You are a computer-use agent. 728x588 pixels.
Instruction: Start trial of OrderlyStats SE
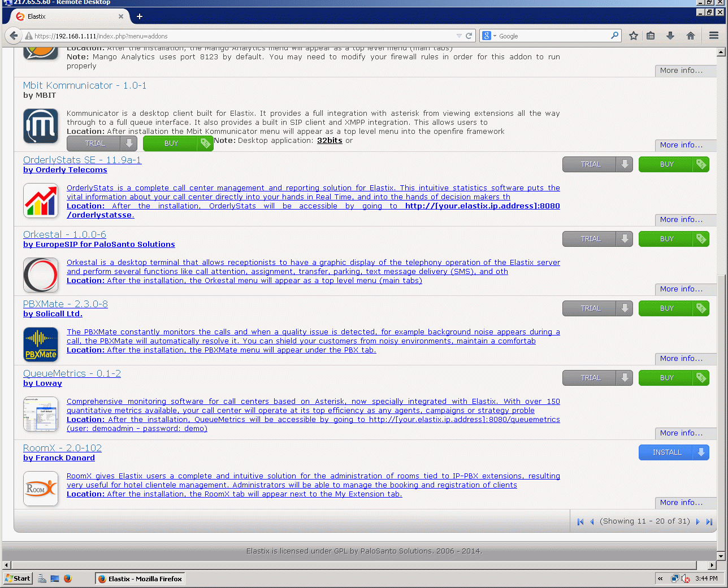pyautogui.click(x=597, y=164)
